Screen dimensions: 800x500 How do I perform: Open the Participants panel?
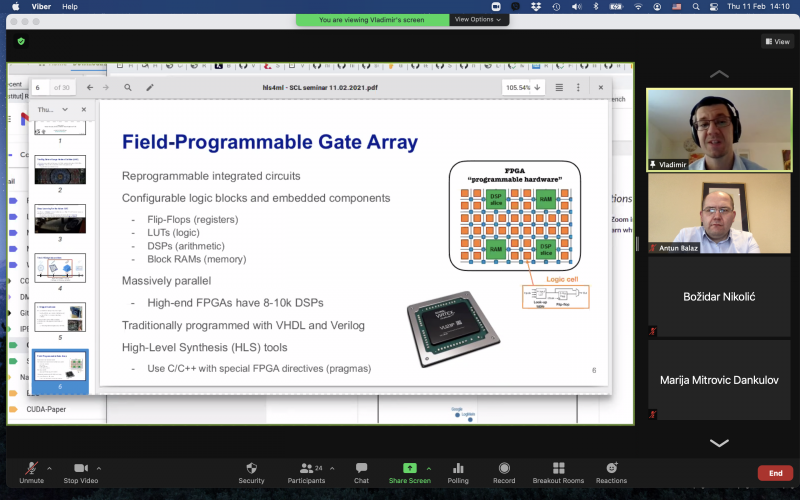coord(306,472)
